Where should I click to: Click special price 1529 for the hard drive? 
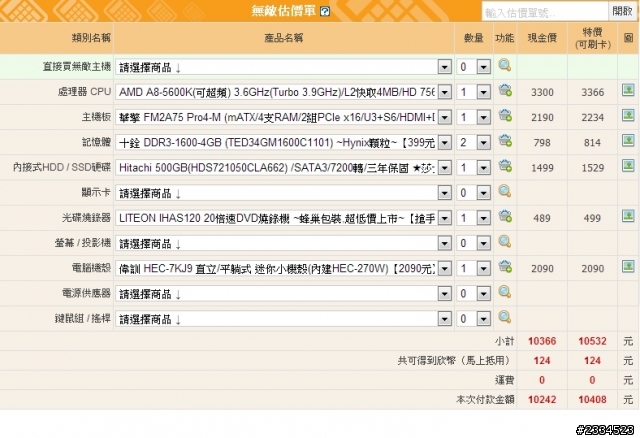point(592,168)
